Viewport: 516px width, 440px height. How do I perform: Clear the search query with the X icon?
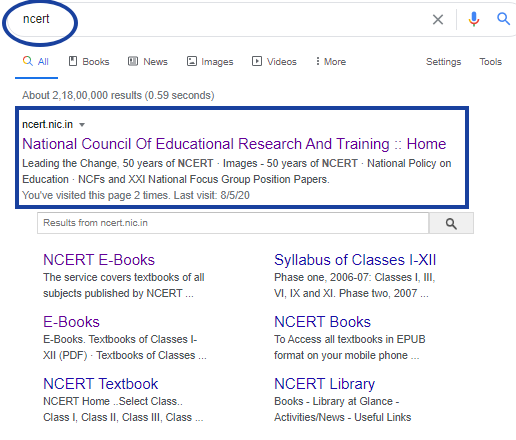click(438, 19)
